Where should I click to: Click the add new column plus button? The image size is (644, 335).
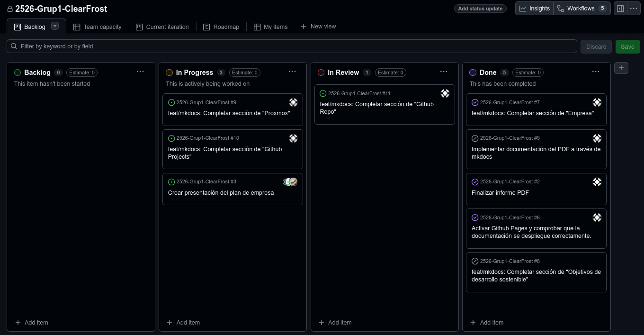621,68
